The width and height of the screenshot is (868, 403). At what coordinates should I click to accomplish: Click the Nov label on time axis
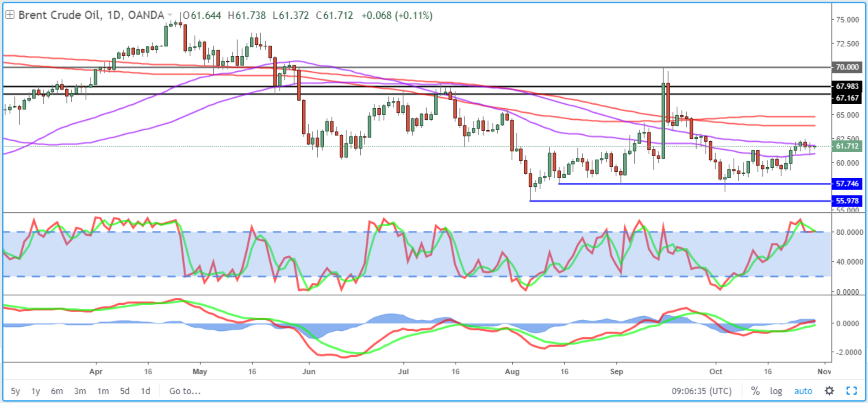point(824,371)
